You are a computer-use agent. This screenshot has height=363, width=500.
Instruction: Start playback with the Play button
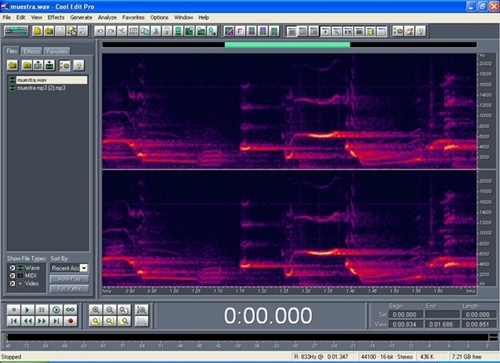click(27, 310)
